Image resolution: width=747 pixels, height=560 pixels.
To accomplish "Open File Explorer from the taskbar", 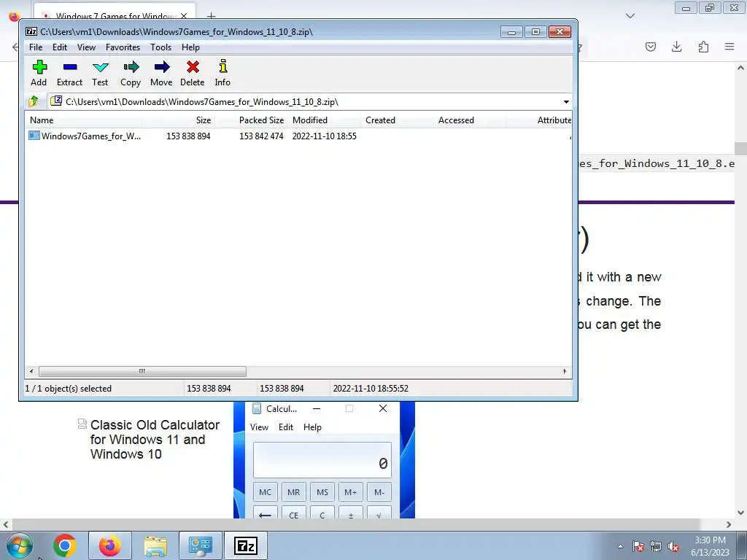I will [x=155, y=545].
